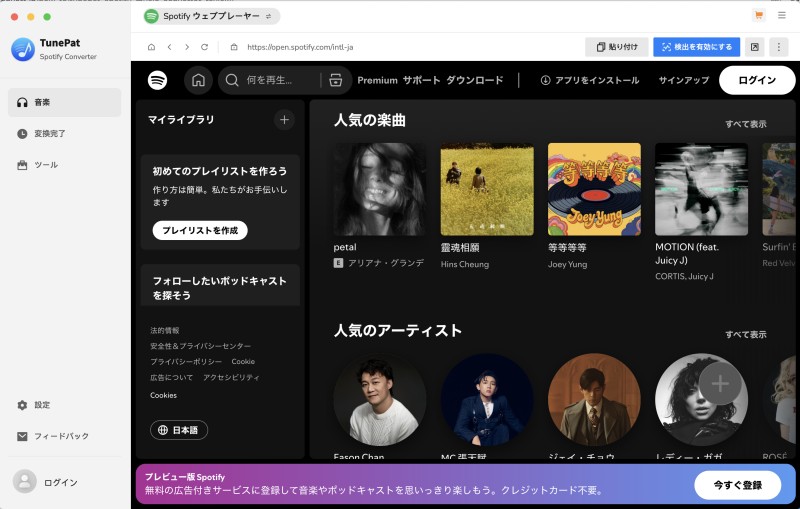This screenshot has height=509, width=800.
Task: Open the ジェイ・チョウ artist photo
Action: pos(594,400)
